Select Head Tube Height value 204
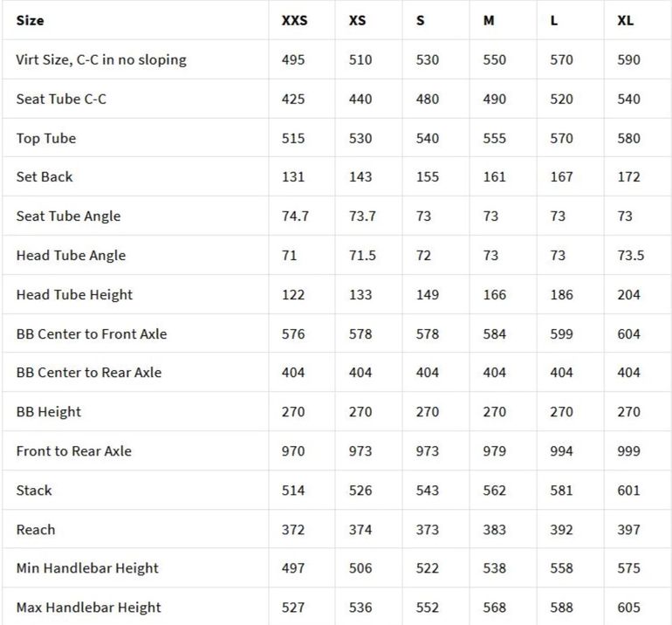Image resolution: width=672 pixels, height=625 pixels. click(x=628, y=294)
